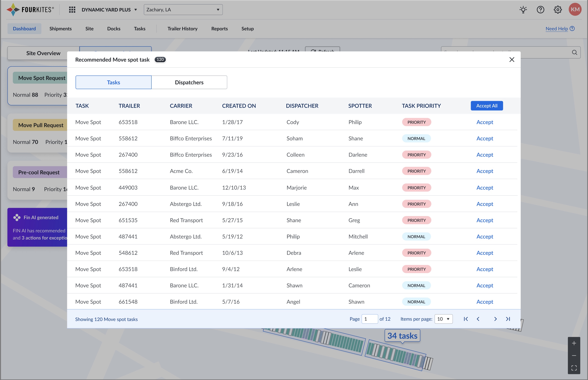This screenshot has height=380, width=588.
Task: Switch to the Tasks tab in dialog
Action: 113,82
